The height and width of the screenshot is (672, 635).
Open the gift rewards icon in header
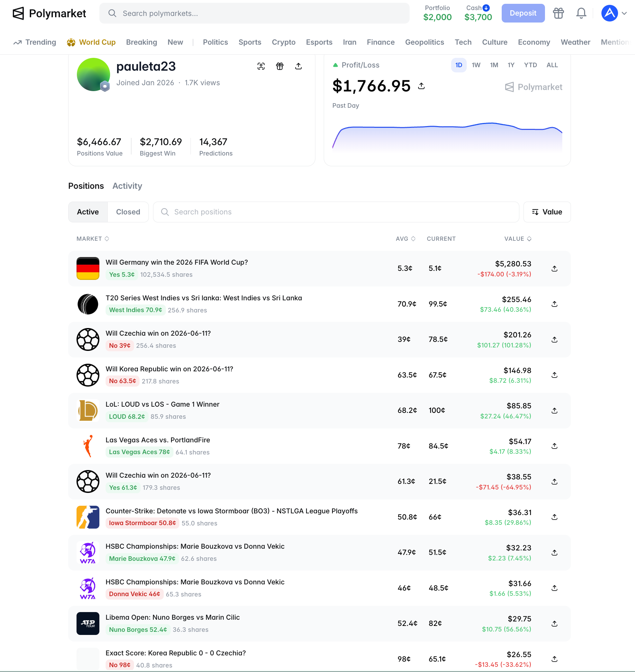558,13
